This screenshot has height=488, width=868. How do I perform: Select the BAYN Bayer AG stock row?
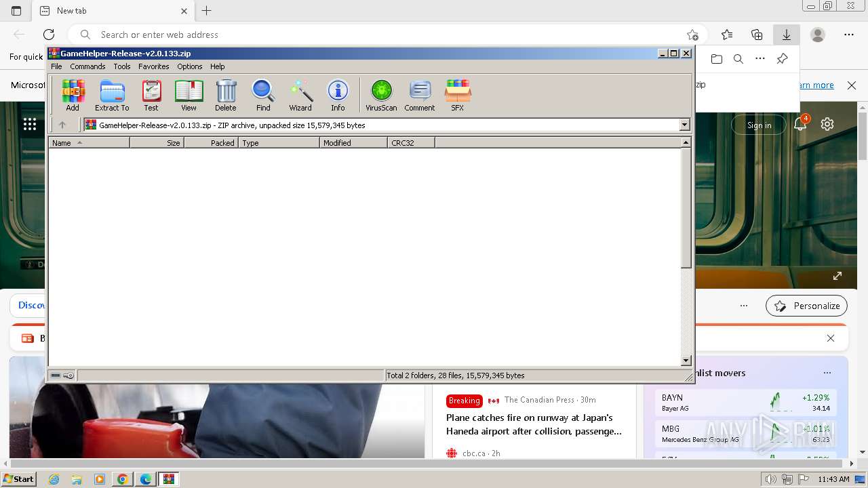tap(747, 403)
